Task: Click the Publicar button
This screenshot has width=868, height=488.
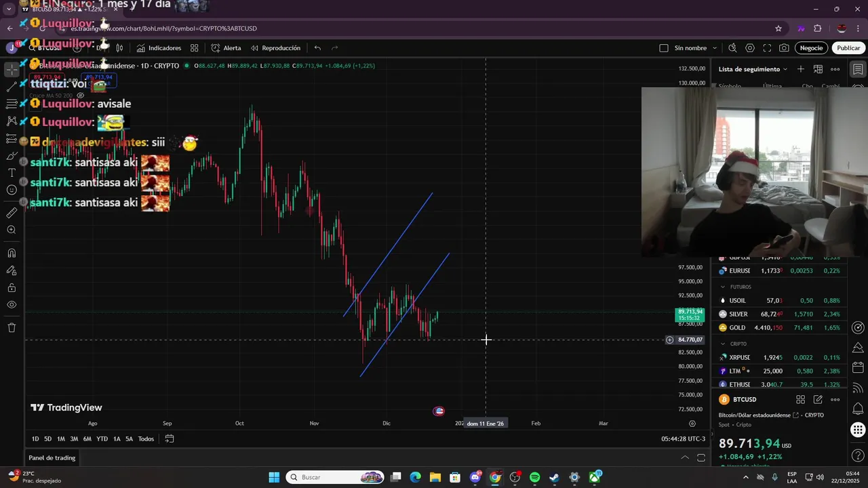Action: tap(848, 48)
